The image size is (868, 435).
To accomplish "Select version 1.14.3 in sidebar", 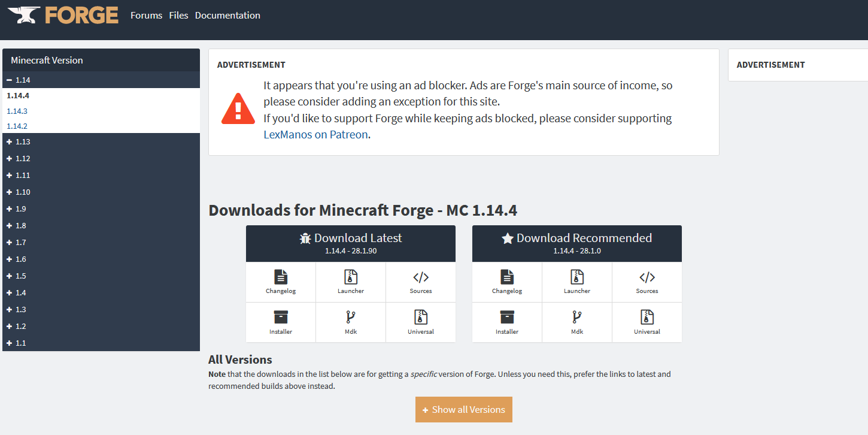I will 17,111.
